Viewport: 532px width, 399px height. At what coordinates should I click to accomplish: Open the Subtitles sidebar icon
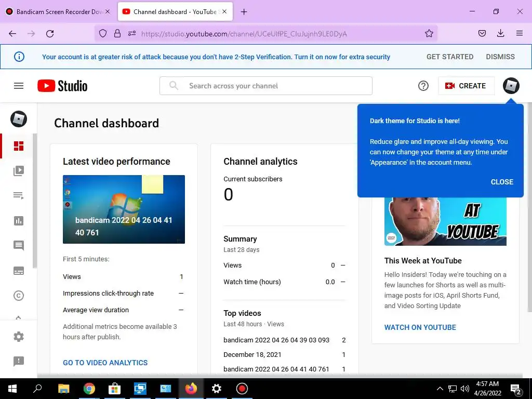click(19, 271)
